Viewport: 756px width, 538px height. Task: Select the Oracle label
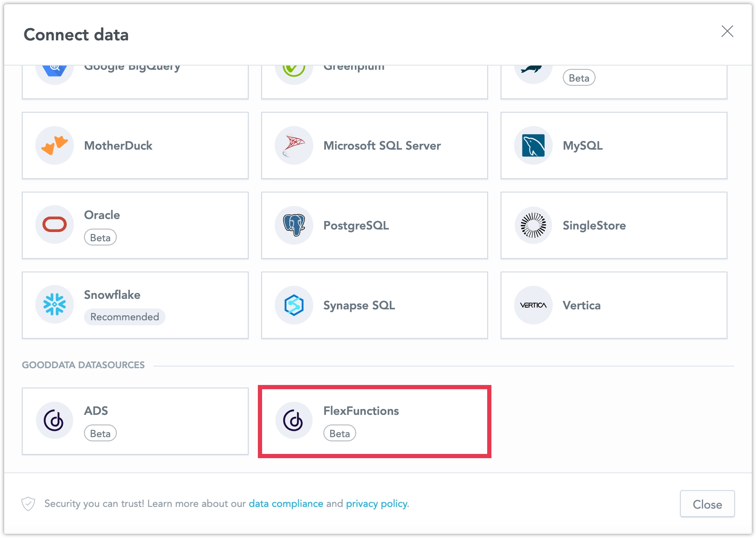click(x=102, y=215)
